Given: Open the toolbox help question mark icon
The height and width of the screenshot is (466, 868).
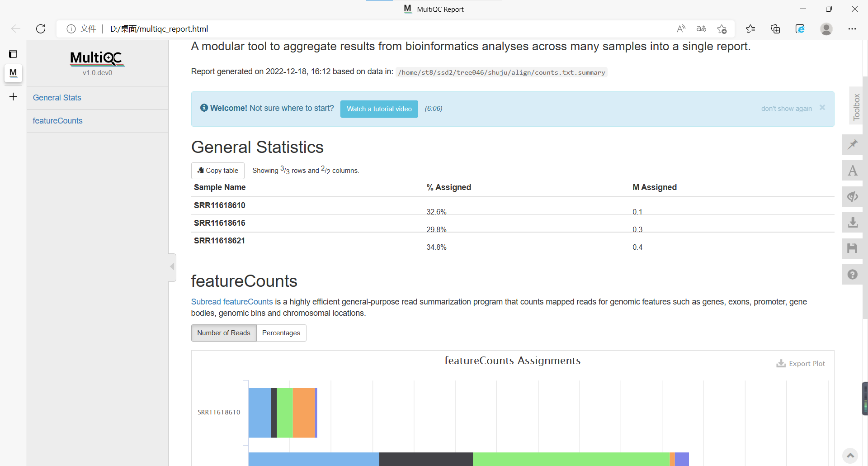Looking at the screenshot, I should [x=853, y=275].
